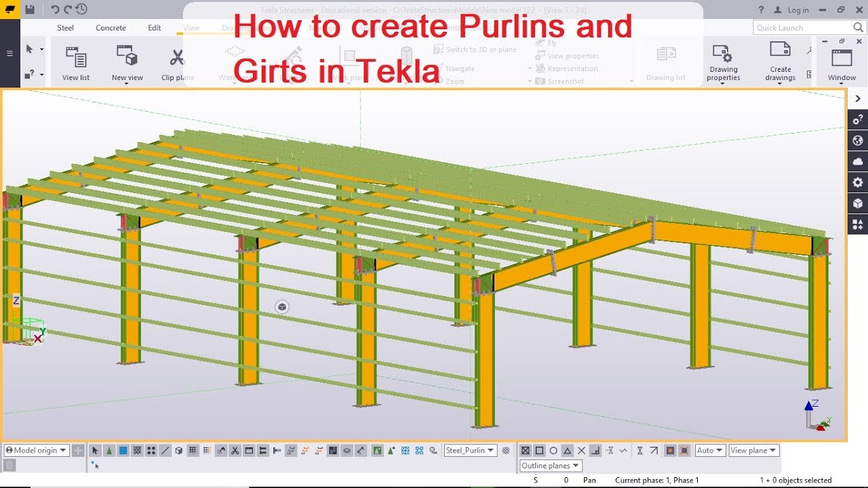Expand the Window dropdown arrow
Screen dimensions: 868x488
pyautogui.click(x=842, y=84)
